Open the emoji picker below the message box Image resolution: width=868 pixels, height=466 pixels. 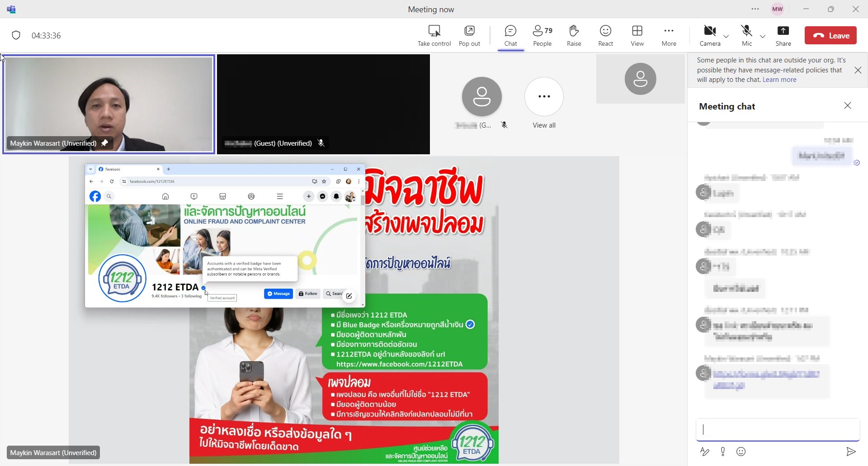(741, 452)
